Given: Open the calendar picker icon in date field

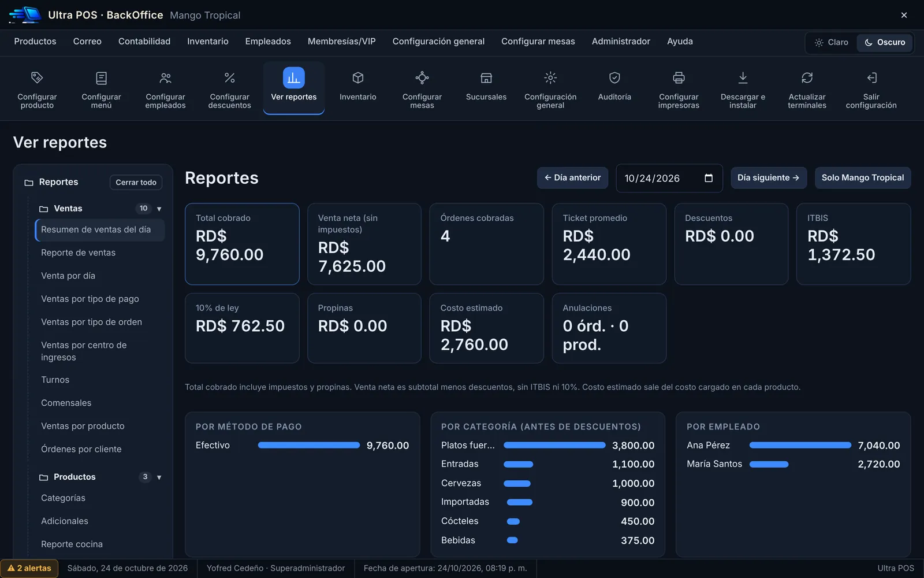Looking at the screenshot, I should pyautogui.click(x=709, y=178).
